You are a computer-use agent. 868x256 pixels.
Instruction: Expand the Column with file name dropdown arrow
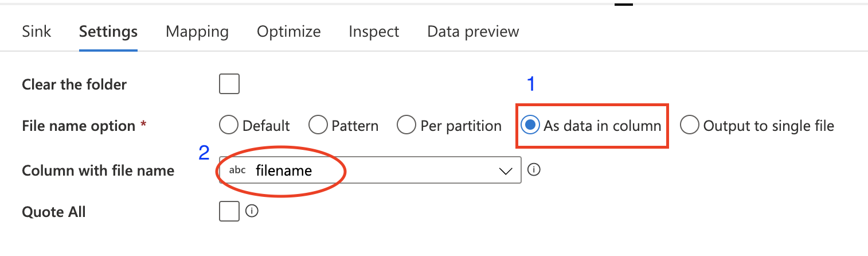505,170
